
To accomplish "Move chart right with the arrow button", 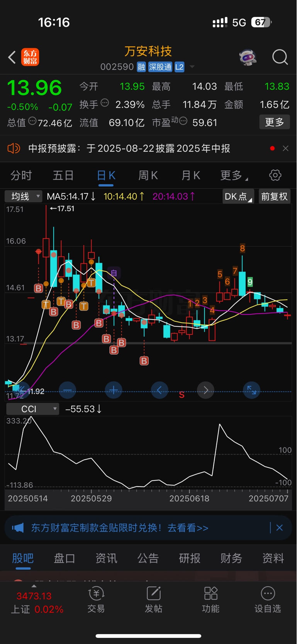I will coord(205,390).
